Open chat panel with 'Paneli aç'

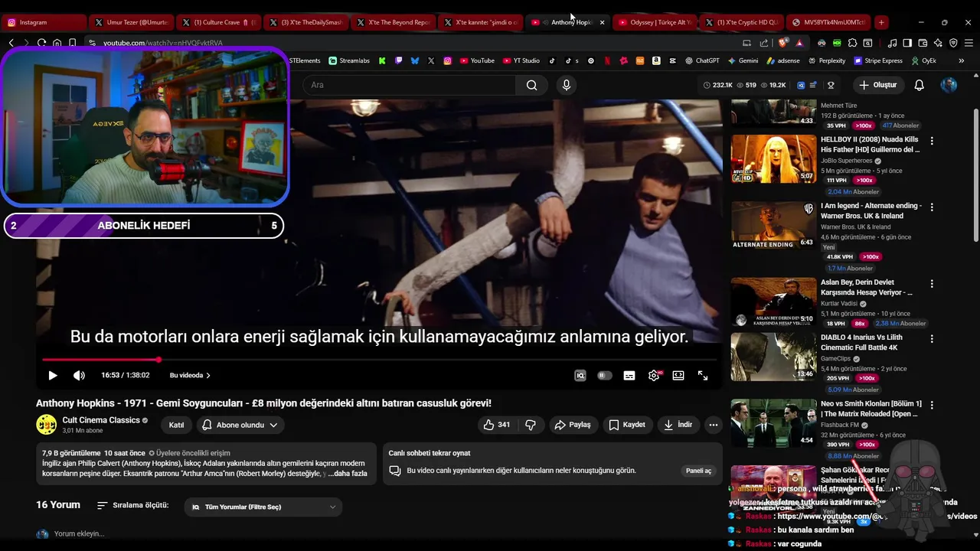click(698, 471)
